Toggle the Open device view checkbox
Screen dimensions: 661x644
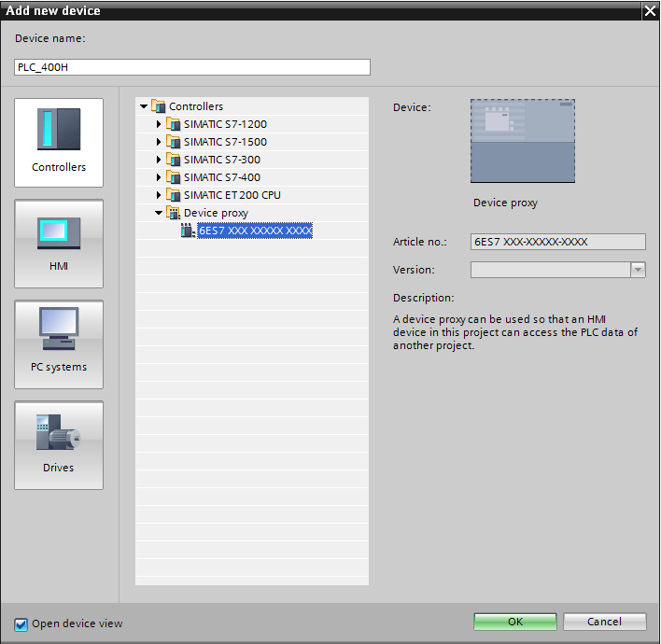(x=21, y=624)
